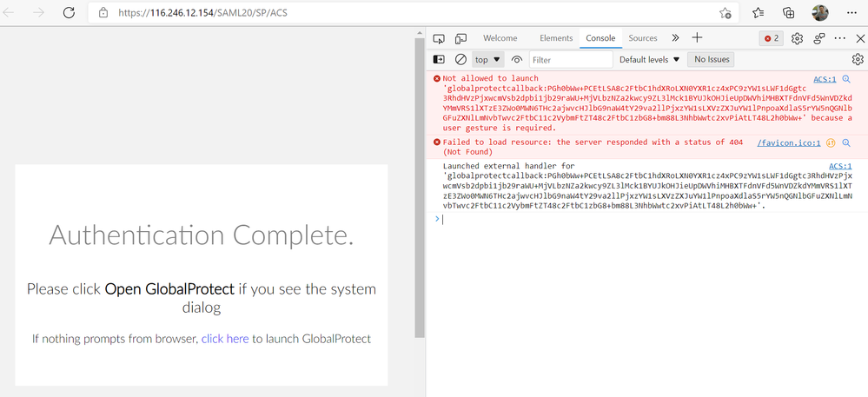Clear the console icon
Image resolution: width=868 pixels, height=397 pixels.
[461, 59]
